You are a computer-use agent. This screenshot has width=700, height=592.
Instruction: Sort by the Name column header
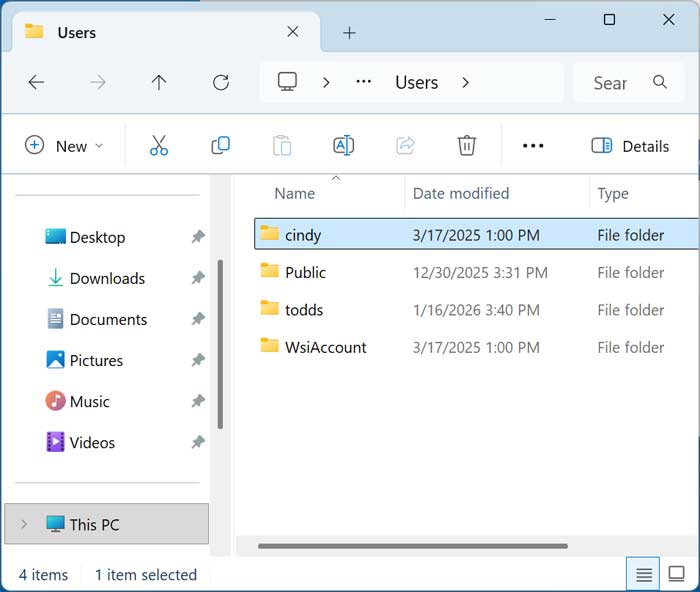[295, 193]
